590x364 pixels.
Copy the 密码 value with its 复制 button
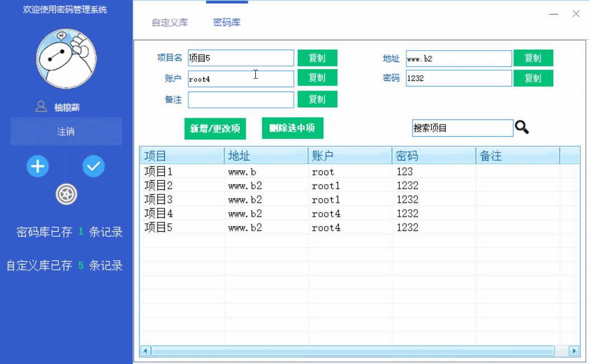click(x=533, y=78)
